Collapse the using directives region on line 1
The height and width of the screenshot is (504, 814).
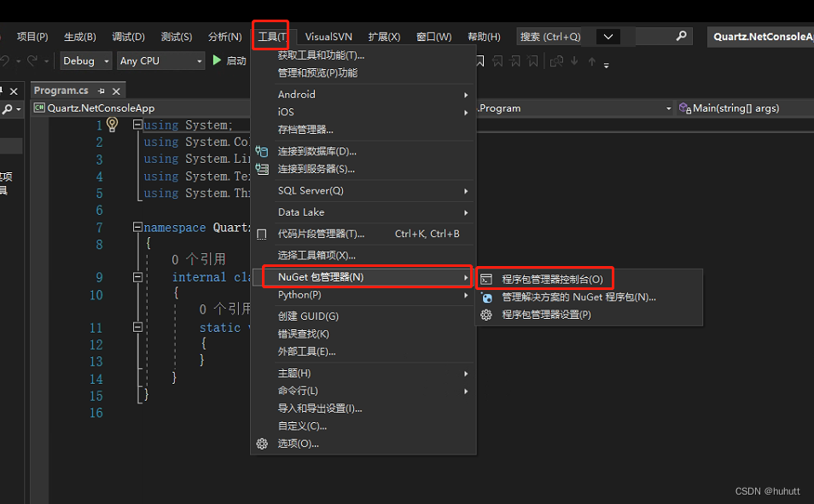[x=137, y=124]
